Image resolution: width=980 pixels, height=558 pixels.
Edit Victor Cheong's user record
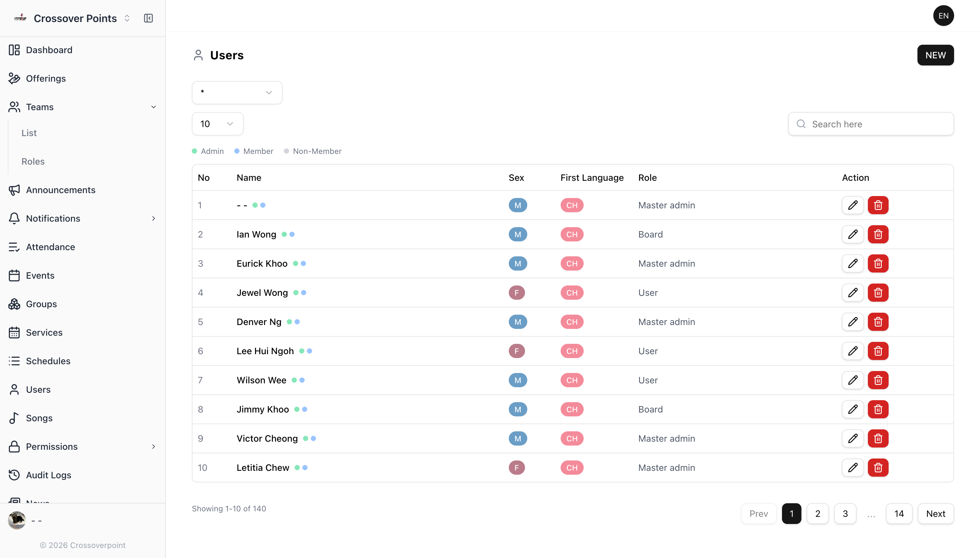click(852, 438)
